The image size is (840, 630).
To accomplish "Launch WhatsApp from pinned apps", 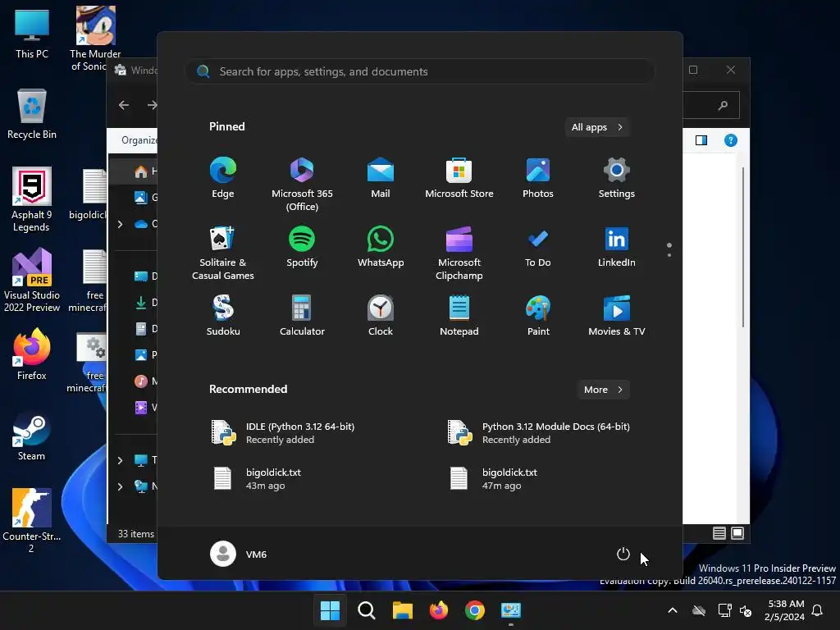I will (381, 246).
